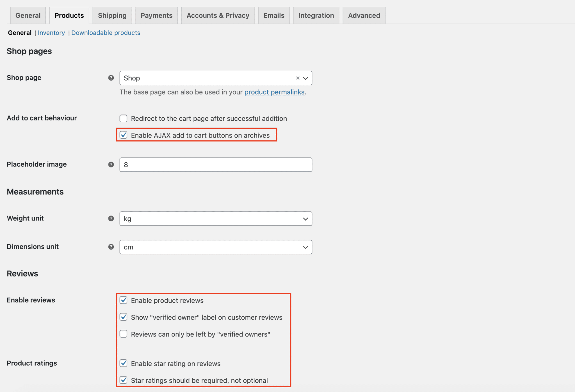Disable AJAX add to cart buttons
The image size is (575, 392).
[124, 135]
